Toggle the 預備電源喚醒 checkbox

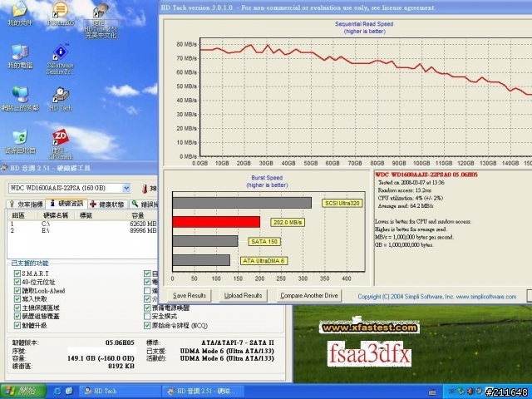[147, 308]
